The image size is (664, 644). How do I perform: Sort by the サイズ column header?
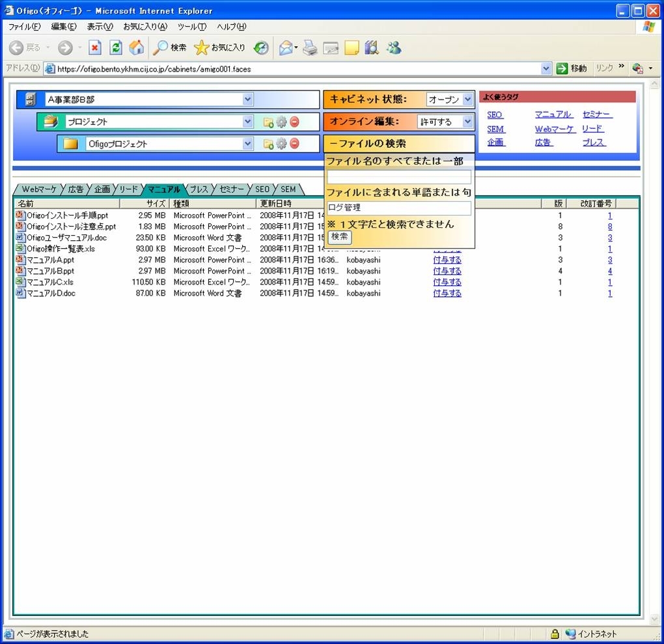pos(145,204)
